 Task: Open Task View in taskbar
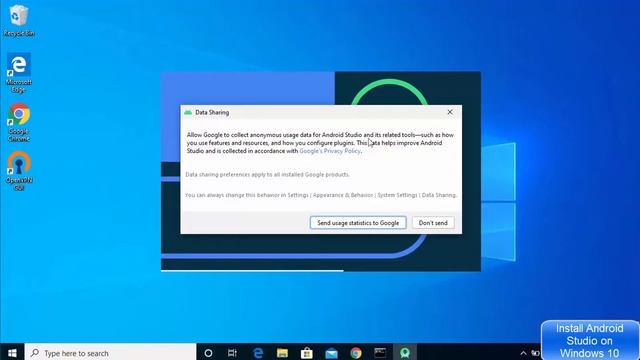coord(232,353)
